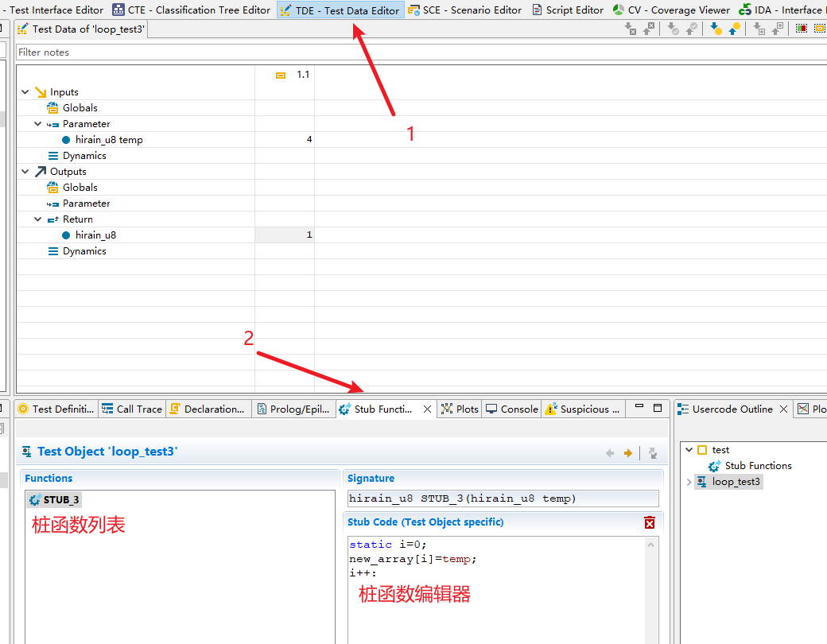Open the Script Editor perspective
Screen dimensions: 827x644
coord(568,10)
